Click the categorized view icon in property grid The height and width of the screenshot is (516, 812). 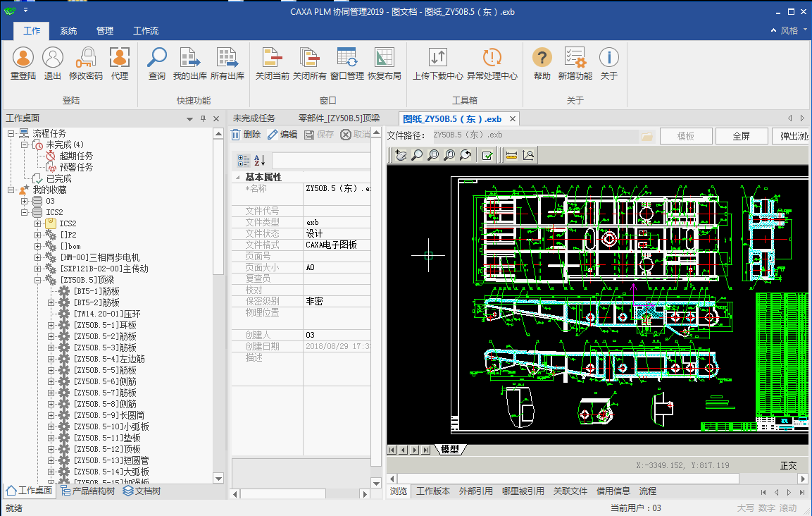(244, 161)
